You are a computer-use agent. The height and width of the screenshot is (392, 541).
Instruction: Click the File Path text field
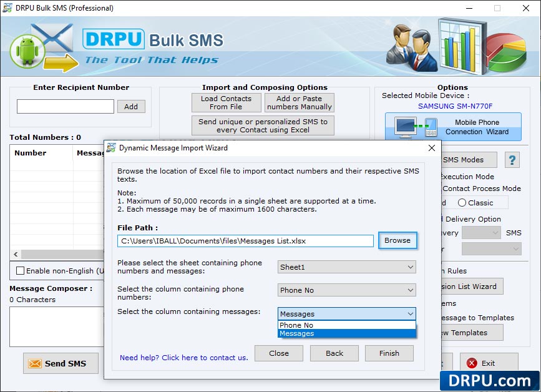245,241
